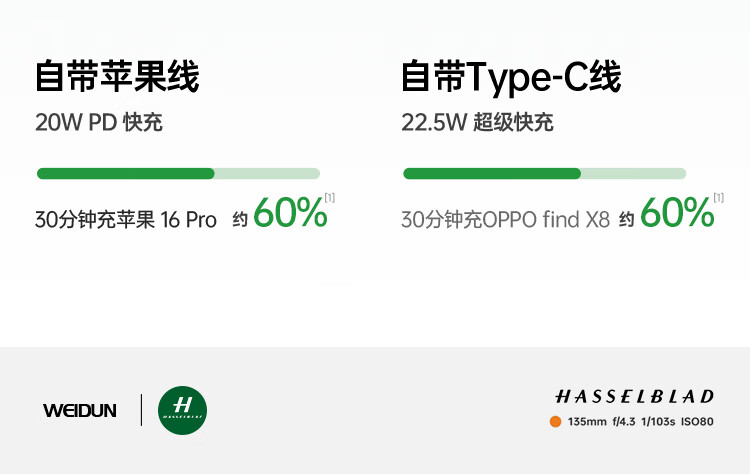Click the 1/103s shutter speed value
750x474 pixels.
[x=659, y=422]
